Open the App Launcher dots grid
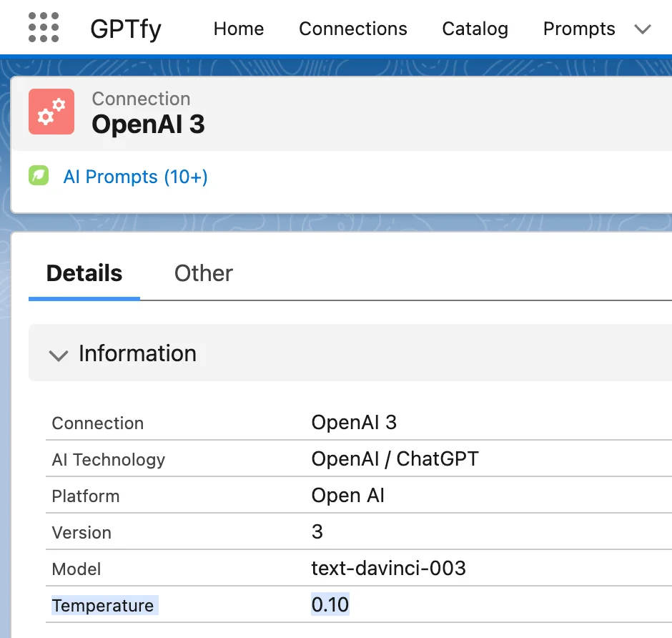This screenshot has width=672, height=638. tap(44, 28)
